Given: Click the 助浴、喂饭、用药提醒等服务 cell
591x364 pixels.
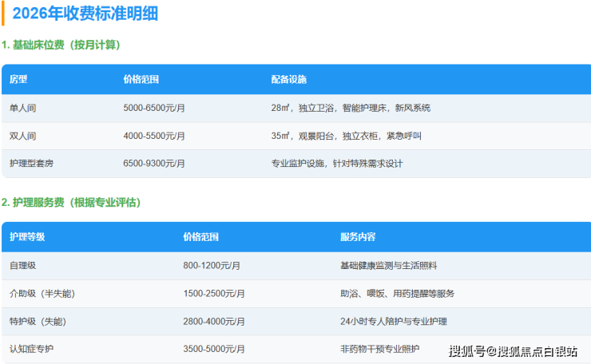Looking at the screenshot, I should [x=397, y=294].
